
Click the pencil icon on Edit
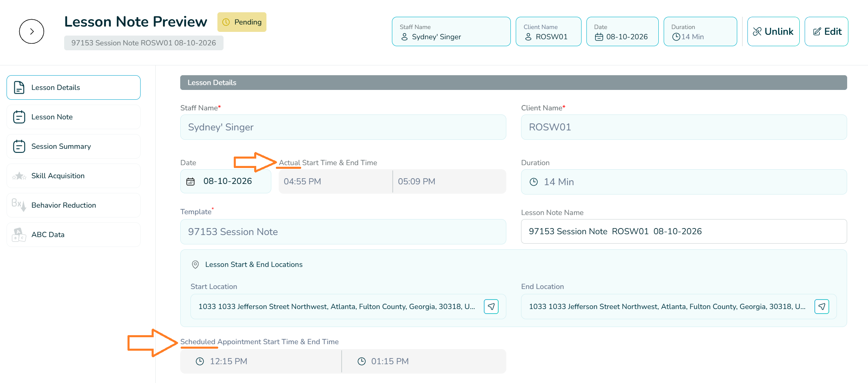click(x=817, y=31)
